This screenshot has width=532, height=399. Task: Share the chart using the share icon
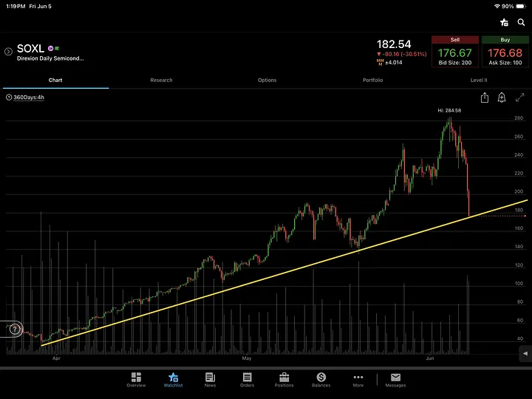(x=485, y=98)
